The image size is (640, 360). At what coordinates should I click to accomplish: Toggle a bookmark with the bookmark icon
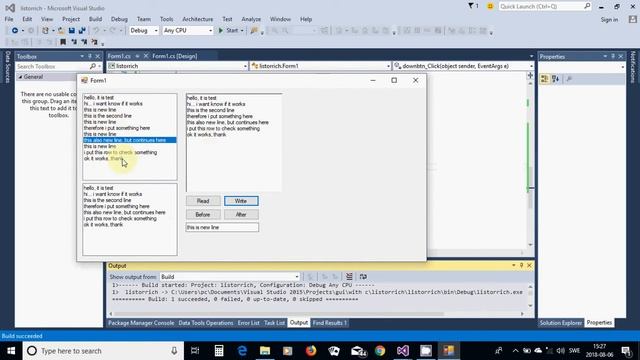pos(63,42)
